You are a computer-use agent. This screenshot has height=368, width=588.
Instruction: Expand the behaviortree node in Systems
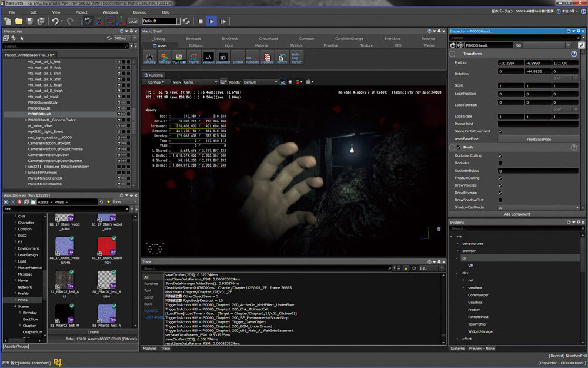pos(457,243)
